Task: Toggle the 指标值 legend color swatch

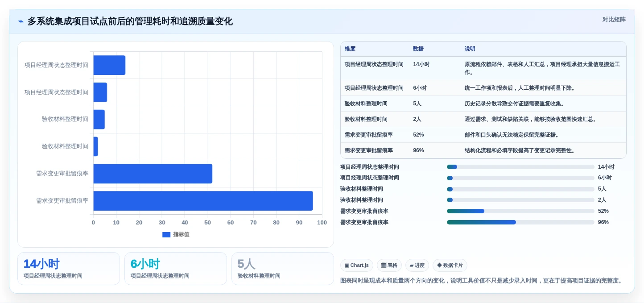Action: pyautogui.click(x=166, y=234)
